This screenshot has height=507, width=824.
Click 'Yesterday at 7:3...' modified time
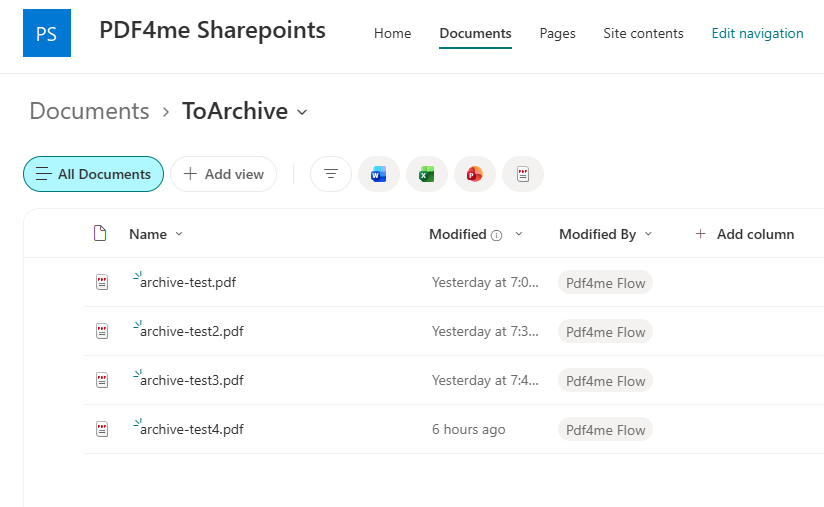point(485,331)
